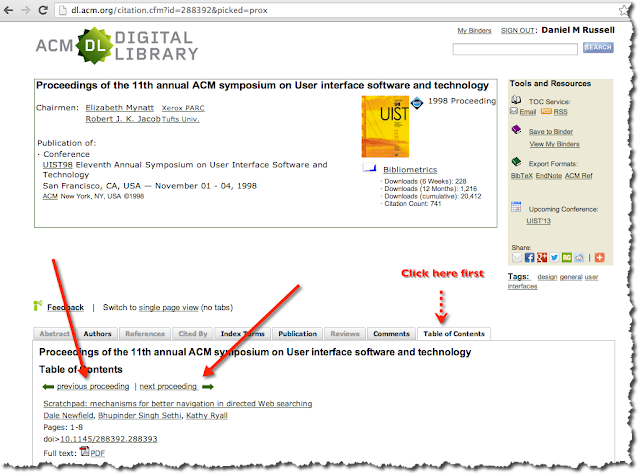
Task: Open the Tufts Univ. affiliation link
Action: (x=180, y=119)
